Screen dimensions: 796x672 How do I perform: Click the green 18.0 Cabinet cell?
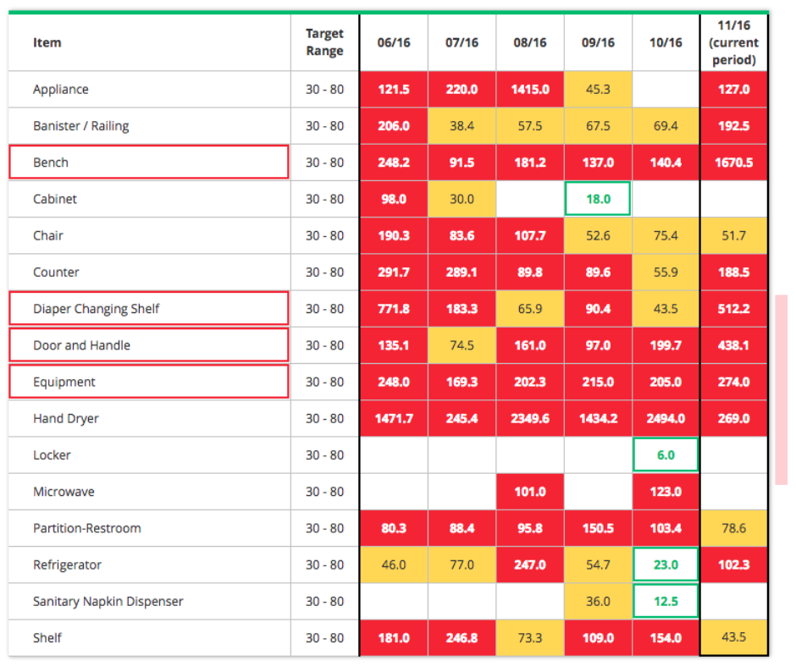pos(598,199)
